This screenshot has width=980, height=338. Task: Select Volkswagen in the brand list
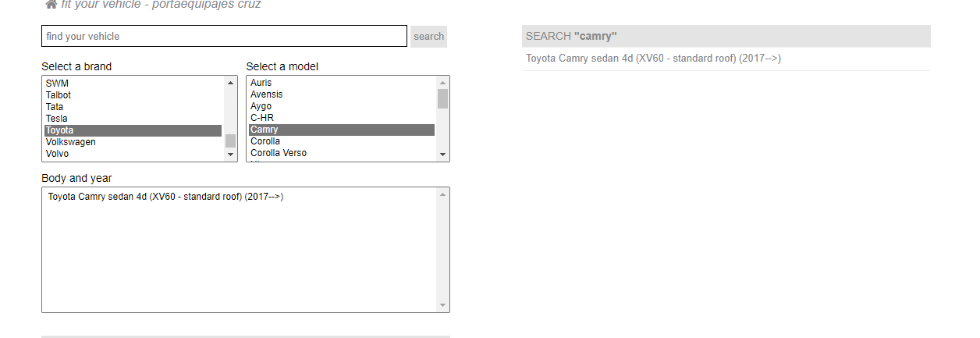pos(133,142)
